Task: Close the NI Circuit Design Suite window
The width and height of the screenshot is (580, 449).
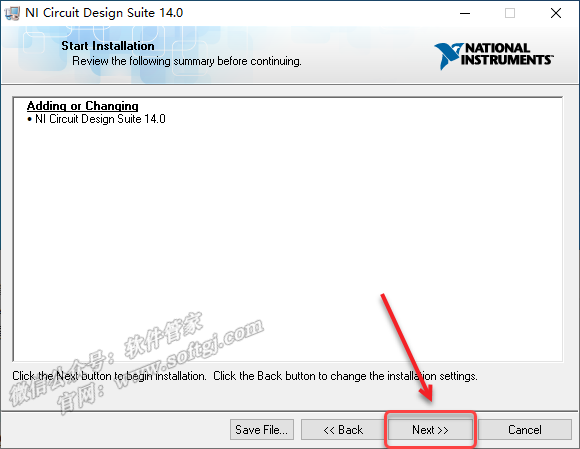Action: (556, 13)
